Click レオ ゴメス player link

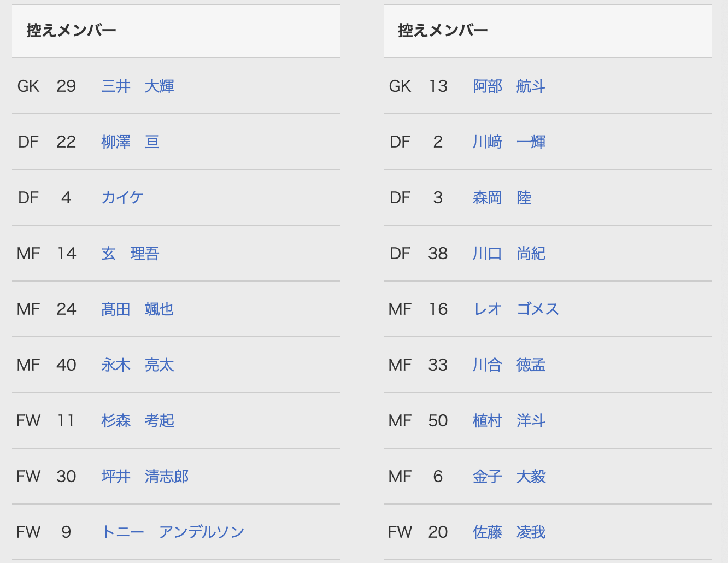click(x=516, y=309)
